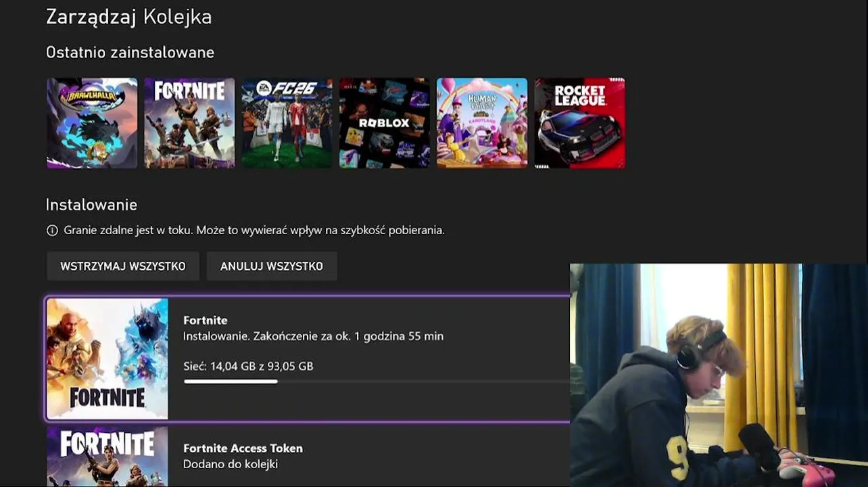Click the Fortnite download progress bar
Viewport: 868px width, 487px height.
coord(377,381)
